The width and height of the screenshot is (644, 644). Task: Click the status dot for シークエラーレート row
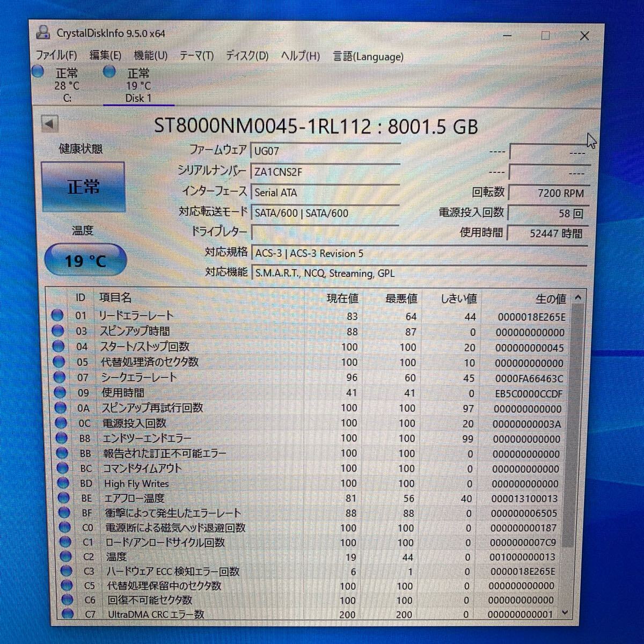click(x=60, y=378)
